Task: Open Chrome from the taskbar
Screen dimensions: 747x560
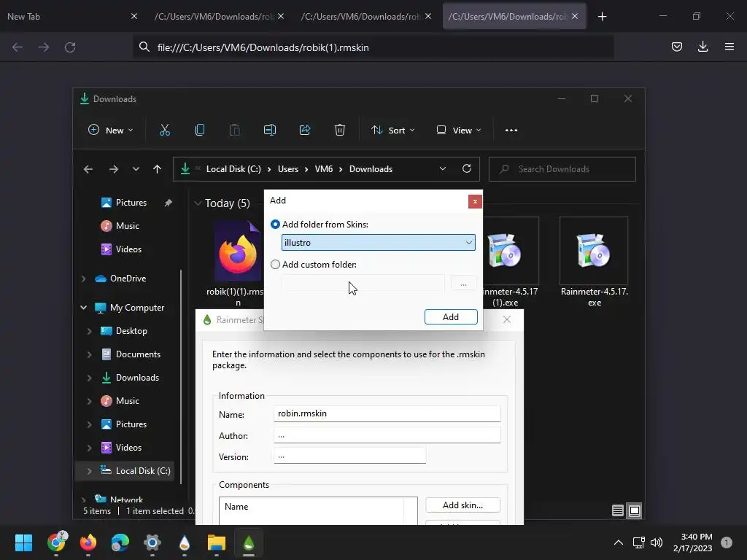Action: pos(57,542)
